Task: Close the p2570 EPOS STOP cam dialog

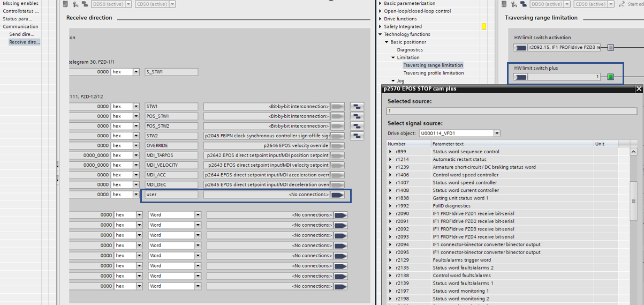Action: coord(639,88)
